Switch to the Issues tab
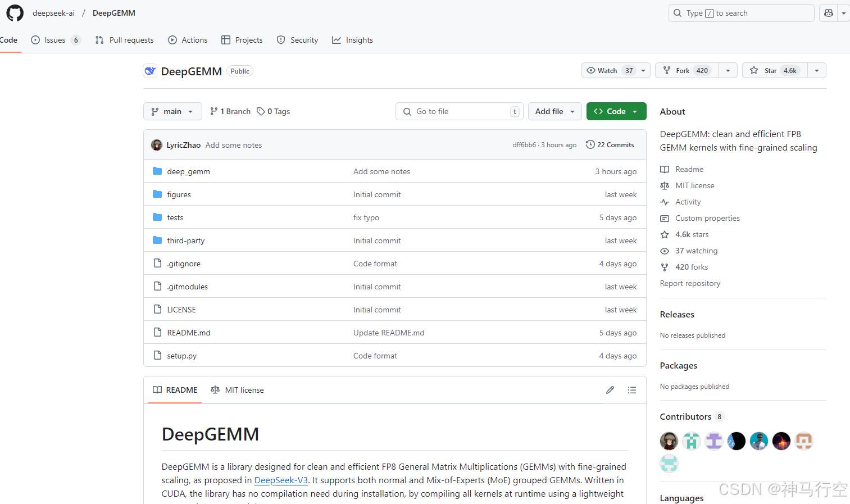 pyautogui.click(x=56, y=40)
